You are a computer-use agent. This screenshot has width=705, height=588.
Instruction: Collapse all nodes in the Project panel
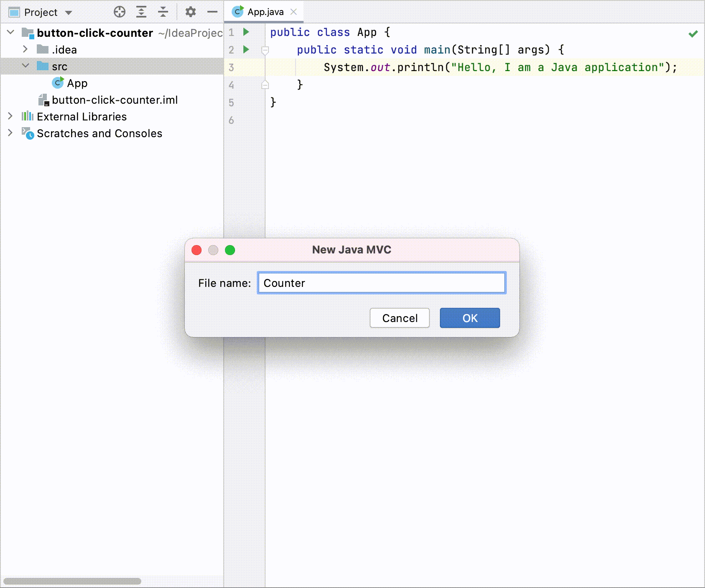(162, 12)
